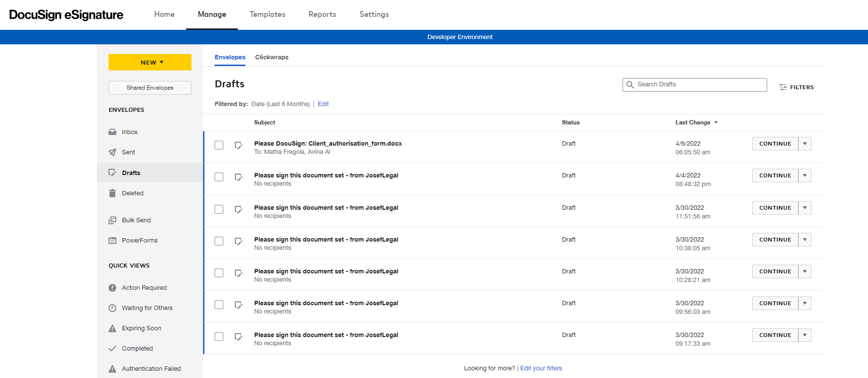This screenshot has height=378, width=868.
Task: Click CONTINUE for the 4/4/2022 draft
Action: point(775,175)
